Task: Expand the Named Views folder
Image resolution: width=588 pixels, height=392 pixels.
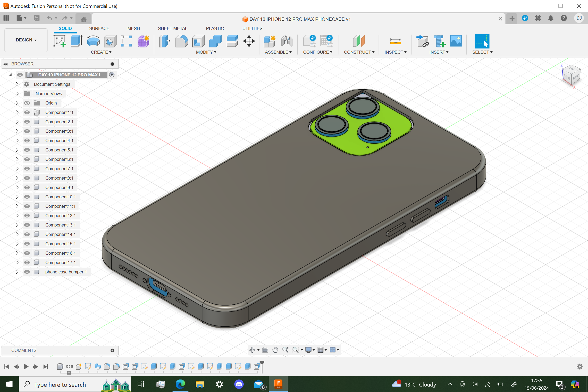Action: (x=17, y=94)
